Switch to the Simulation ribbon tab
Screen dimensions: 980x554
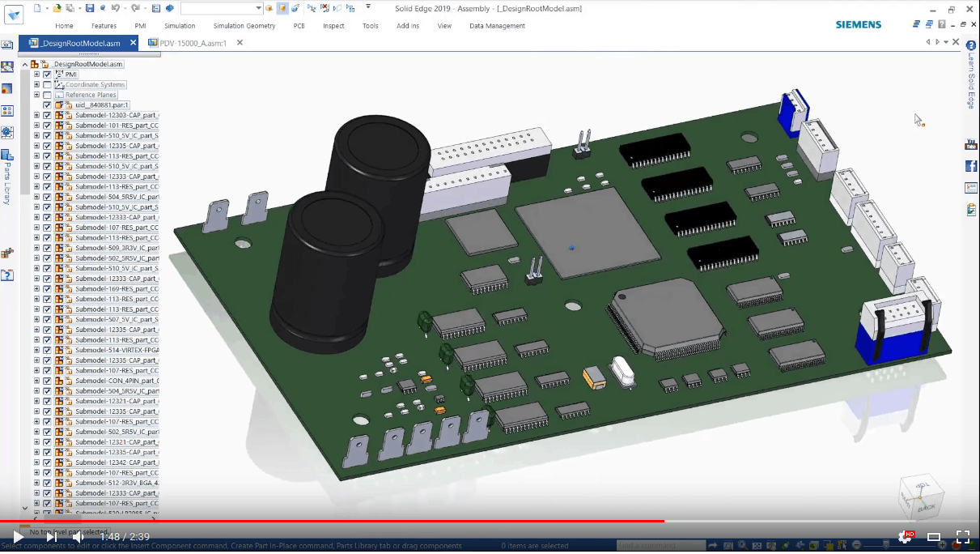[x=179, y=25]
